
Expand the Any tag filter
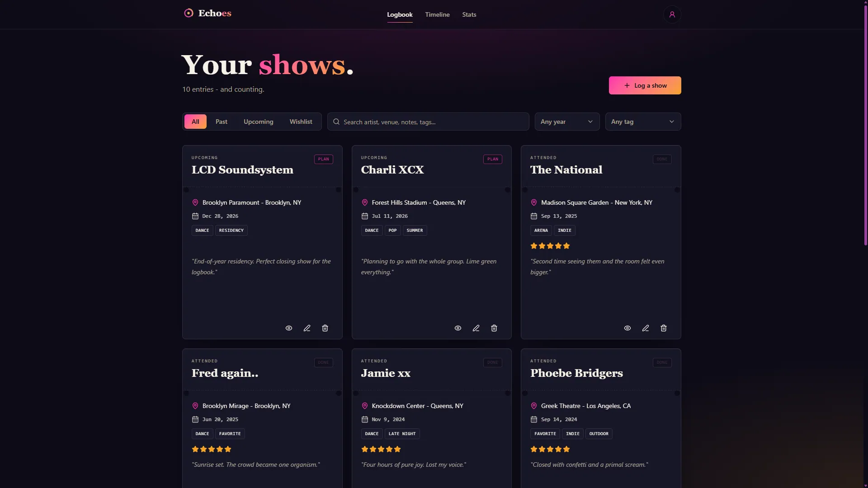[643, 122]
